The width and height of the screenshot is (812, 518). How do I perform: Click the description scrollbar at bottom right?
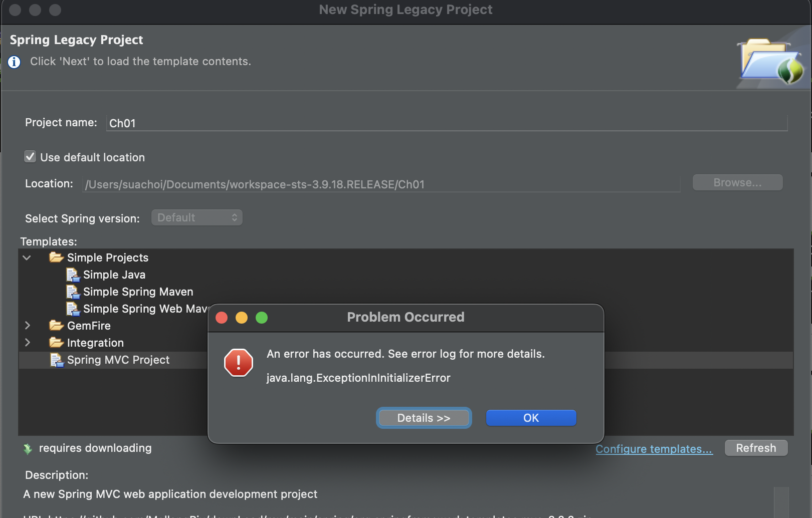(x=781, y=502)
